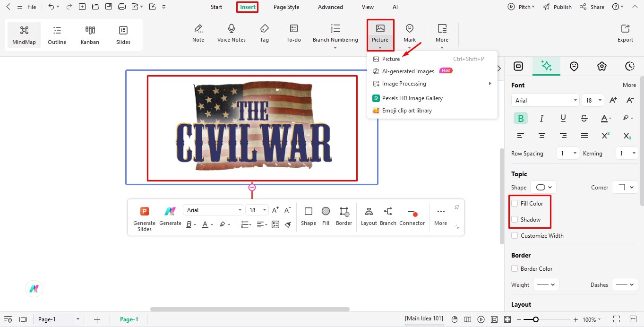Open the AI tab
Image resolution: width=644 pixels, height=327 pixels.
point(395,7)
